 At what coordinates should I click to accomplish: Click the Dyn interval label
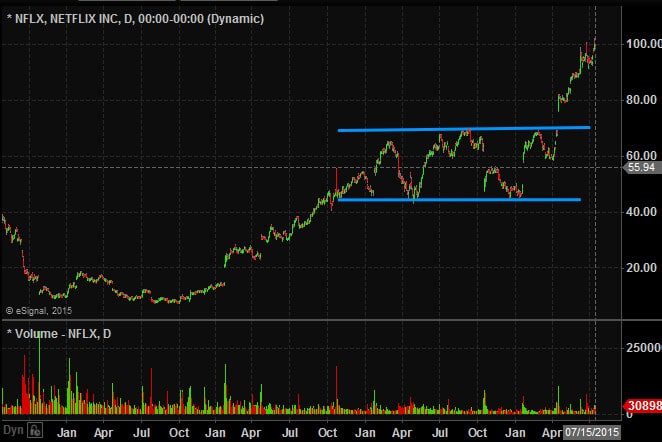click(x=13, y=431)
